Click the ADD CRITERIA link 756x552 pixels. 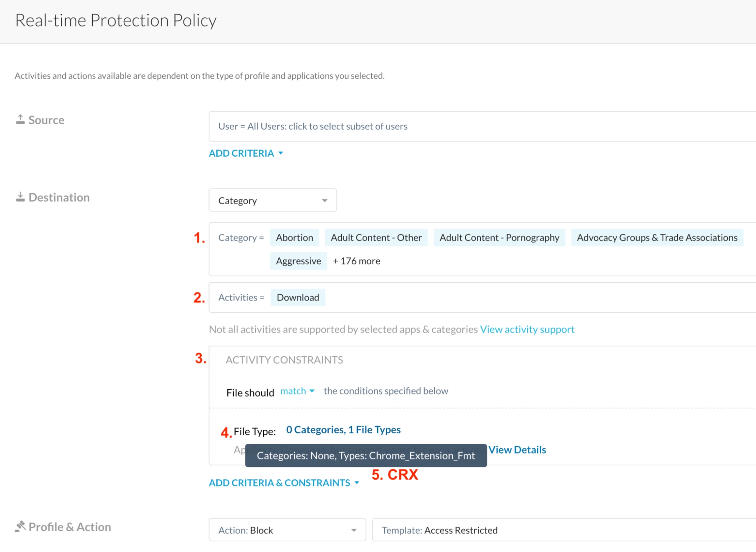click(241, 153)
